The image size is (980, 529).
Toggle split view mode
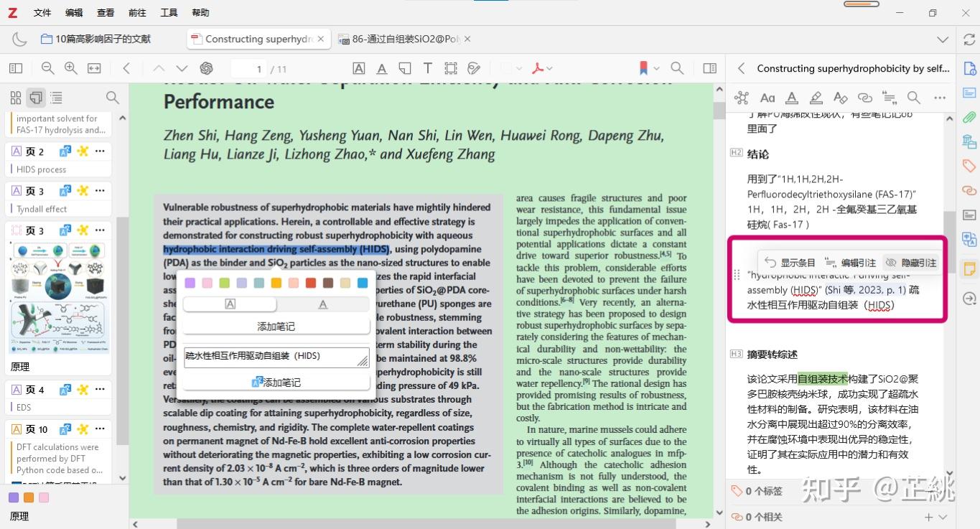click(x=710, y=67)
